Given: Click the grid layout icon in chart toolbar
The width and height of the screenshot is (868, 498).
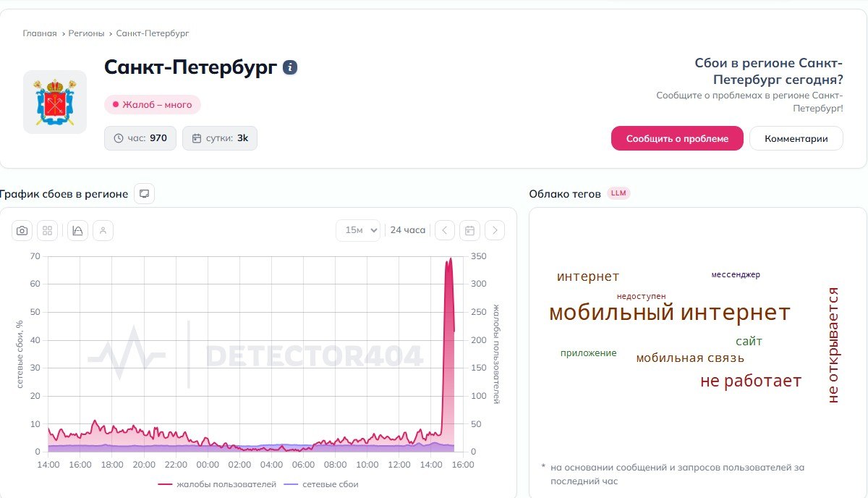Looking at the screenshot, I should click(48, 230).
